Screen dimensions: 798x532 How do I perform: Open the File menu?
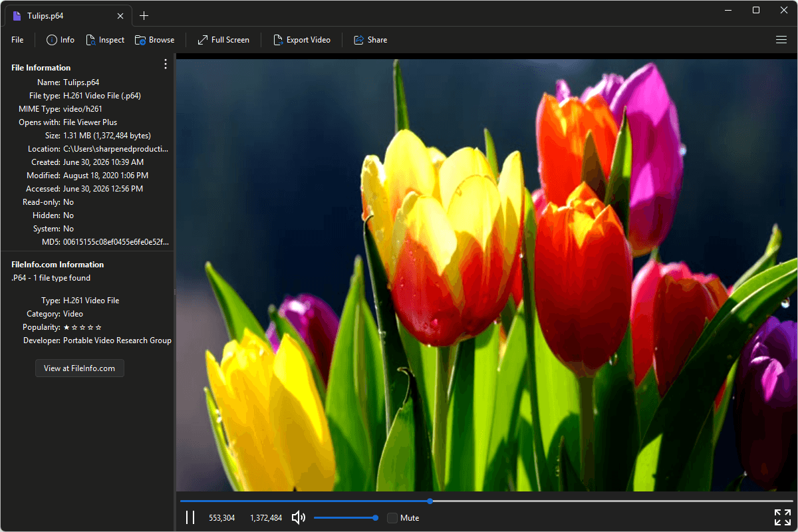point(17,40)
